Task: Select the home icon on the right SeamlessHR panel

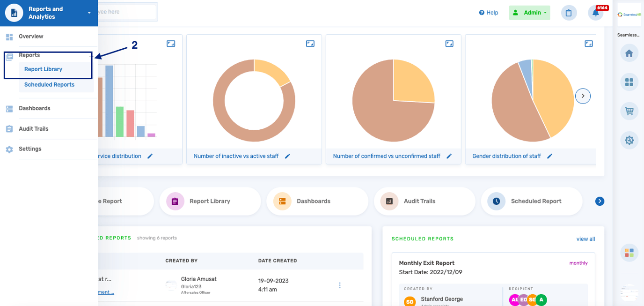Action: [x=629, y=53]
